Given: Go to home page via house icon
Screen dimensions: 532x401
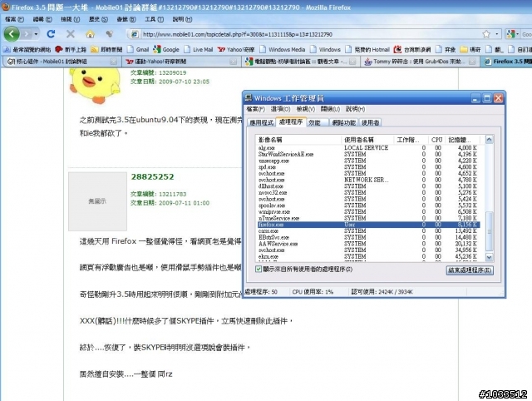Looking at the screenshot, I should point(90,34).
